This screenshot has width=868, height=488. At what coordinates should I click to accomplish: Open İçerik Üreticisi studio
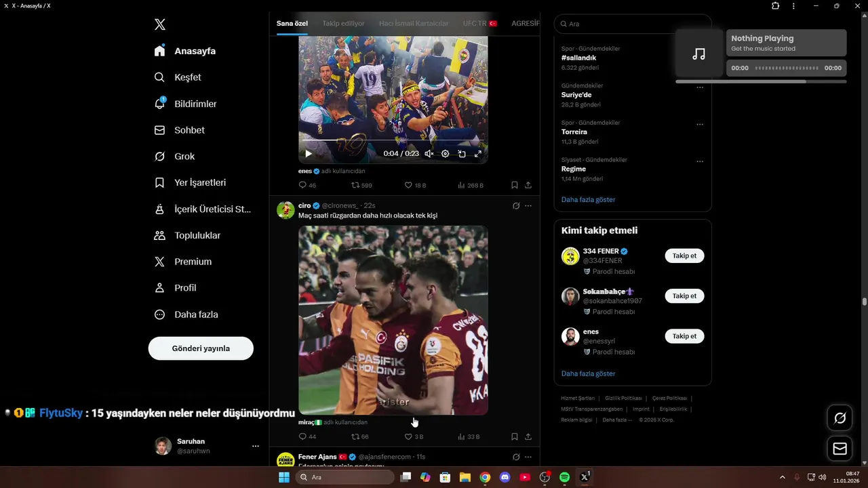coord(203,209)
